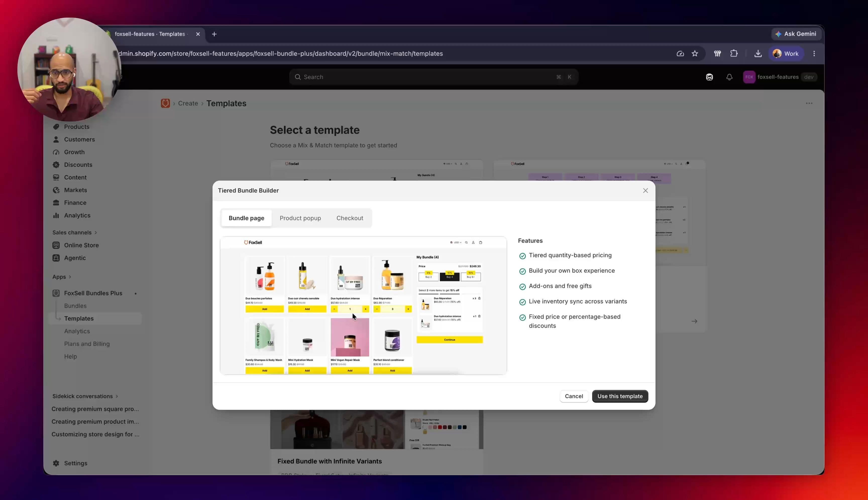Open Settings at the sidebar bottom
868x500 pixels.
point(76,463)
